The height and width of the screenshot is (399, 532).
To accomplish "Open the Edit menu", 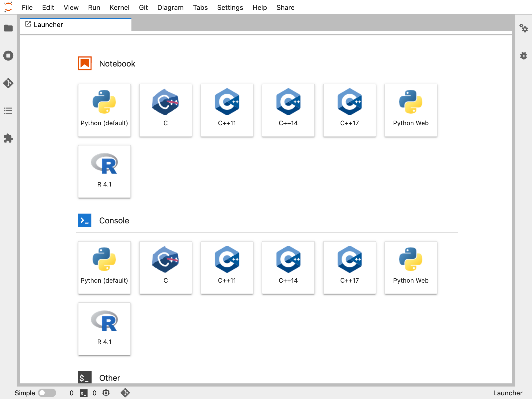I will point(48,8).
